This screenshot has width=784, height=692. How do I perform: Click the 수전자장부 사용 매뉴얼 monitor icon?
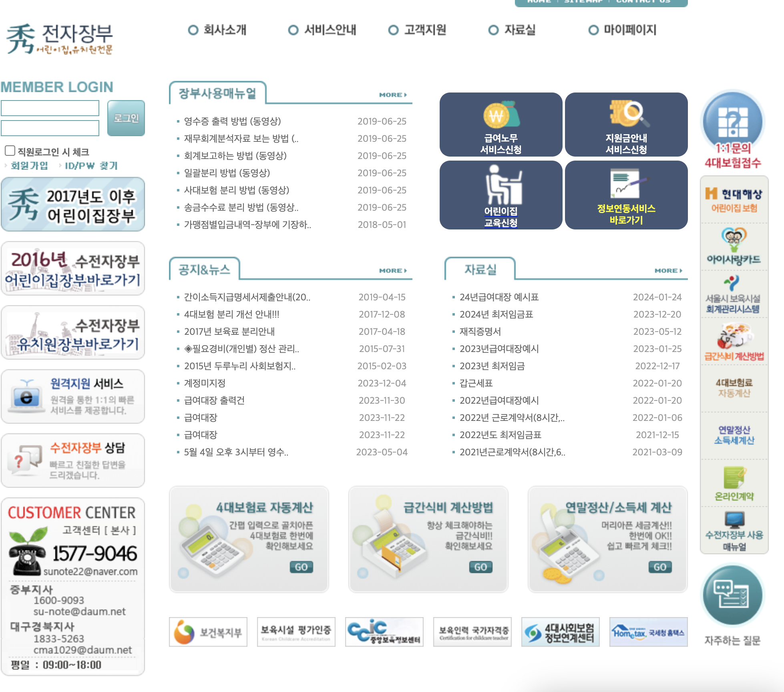coord(734,519)
